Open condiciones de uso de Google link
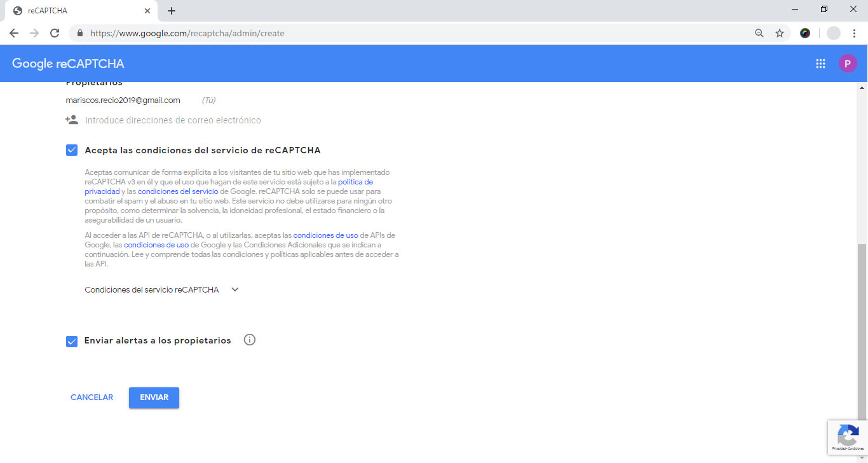 click(x=156, y=245)
